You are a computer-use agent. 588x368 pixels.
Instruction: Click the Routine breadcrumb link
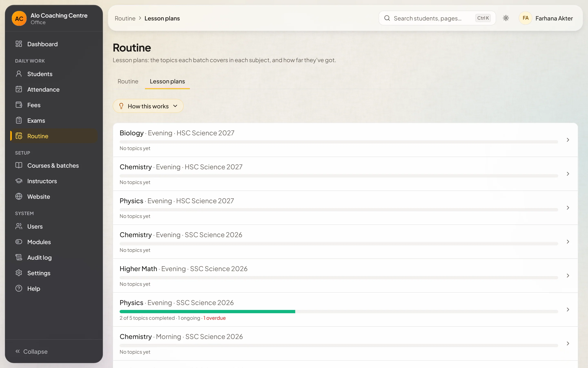[x=125, y=18]
